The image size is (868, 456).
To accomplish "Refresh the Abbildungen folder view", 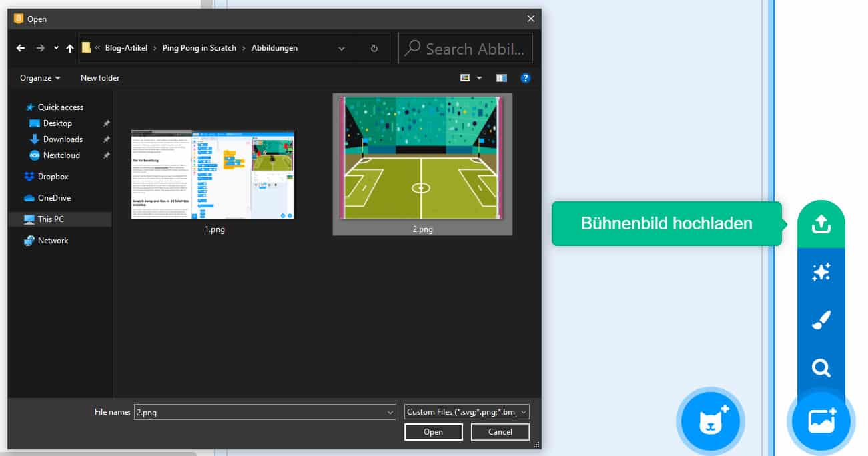I will click(x=373, y=47).
